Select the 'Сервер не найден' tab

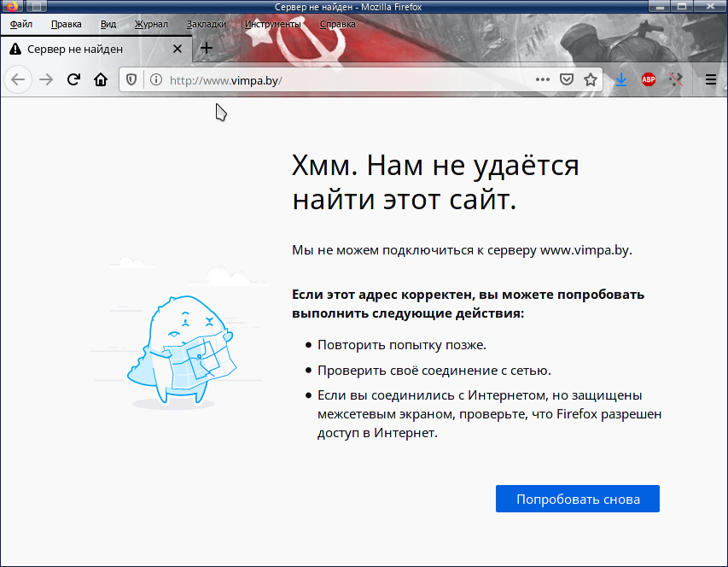[x=96, y=49]
